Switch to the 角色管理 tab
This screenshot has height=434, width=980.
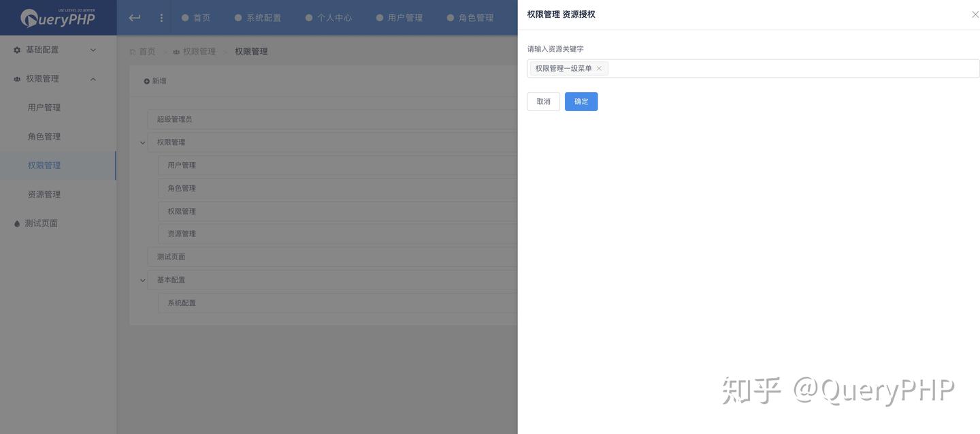[470, 18]
